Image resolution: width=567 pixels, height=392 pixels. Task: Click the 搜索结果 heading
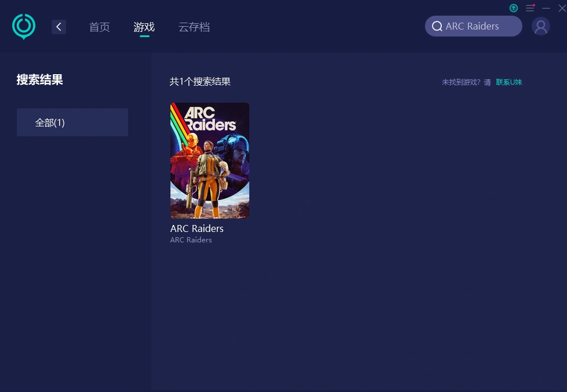coord(40,79)
